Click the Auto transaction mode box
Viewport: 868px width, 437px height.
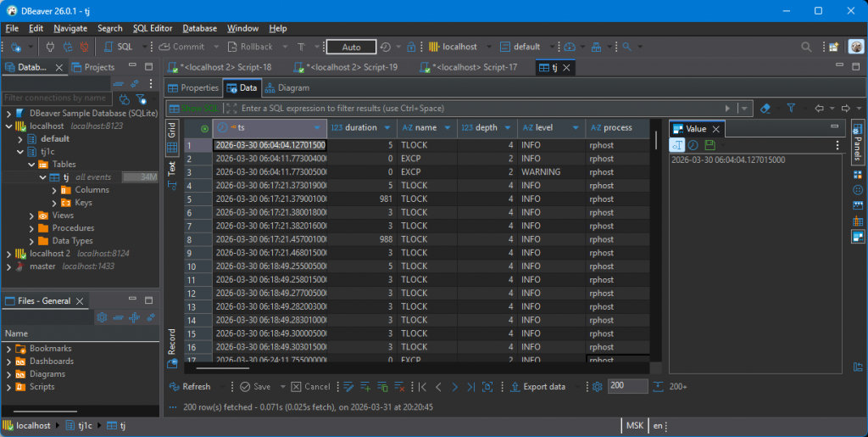tap(351, 47)
